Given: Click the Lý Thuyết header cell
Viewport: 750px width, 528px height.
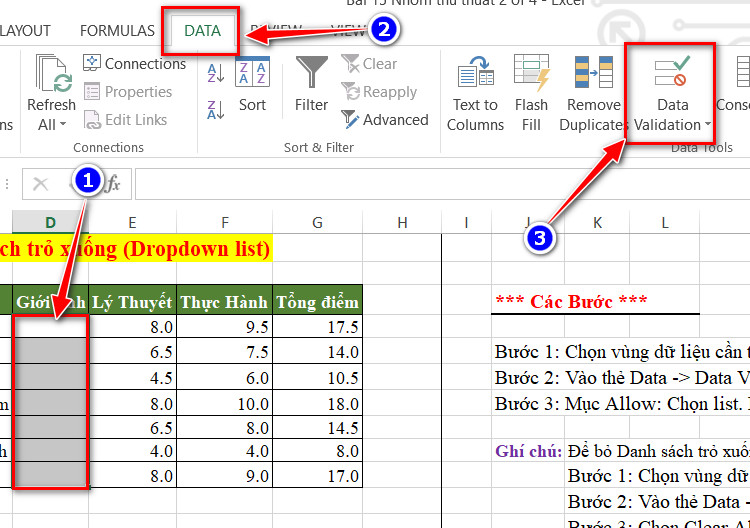Looking at the screenshot, I should coord(132,302).
